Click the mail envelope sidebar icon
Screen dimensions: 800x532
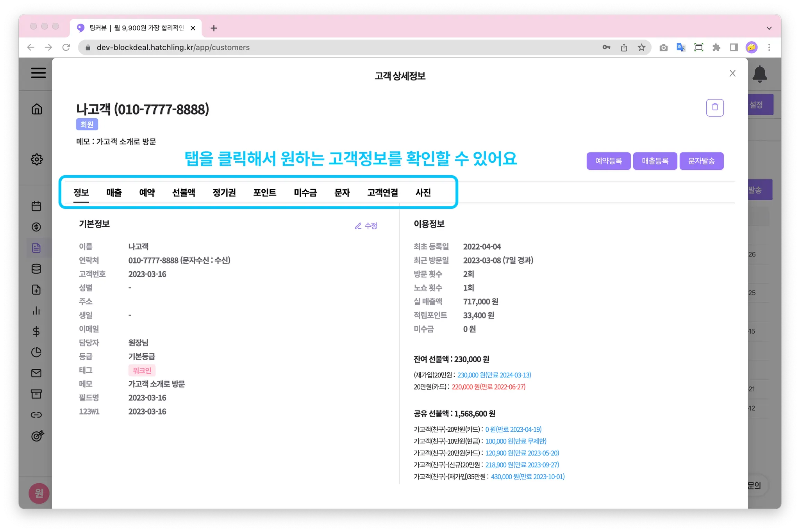(36, 373)
